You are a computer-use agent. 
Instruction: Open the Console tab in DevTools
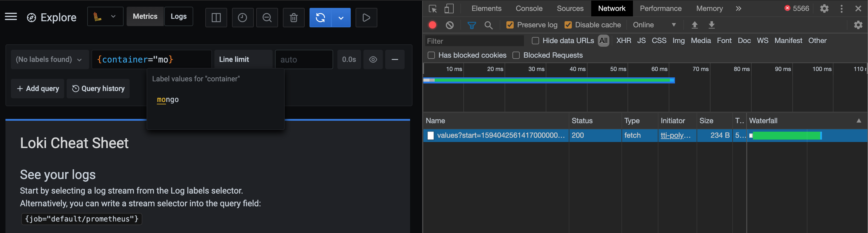pos(529,8)
